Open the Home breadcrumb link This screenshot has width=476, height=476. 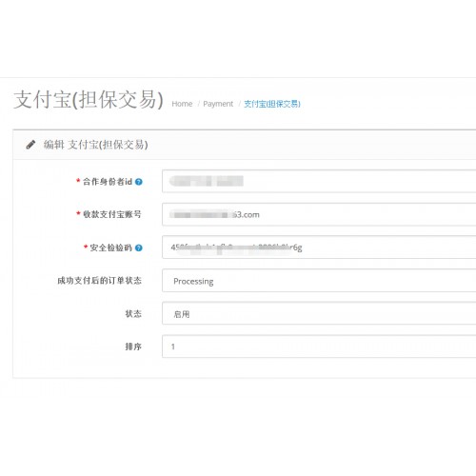(182, 104)
